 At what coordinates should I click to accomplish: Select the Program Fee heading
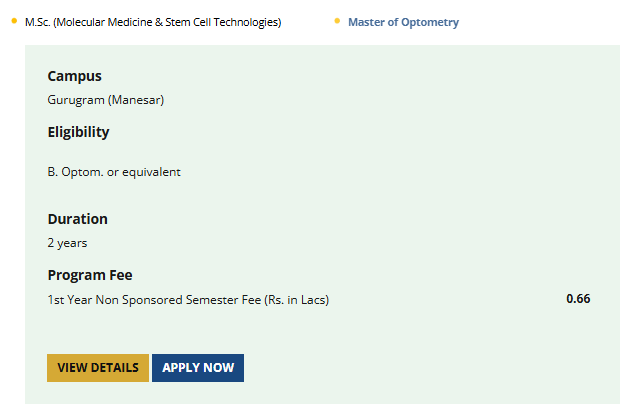point(90,275)
